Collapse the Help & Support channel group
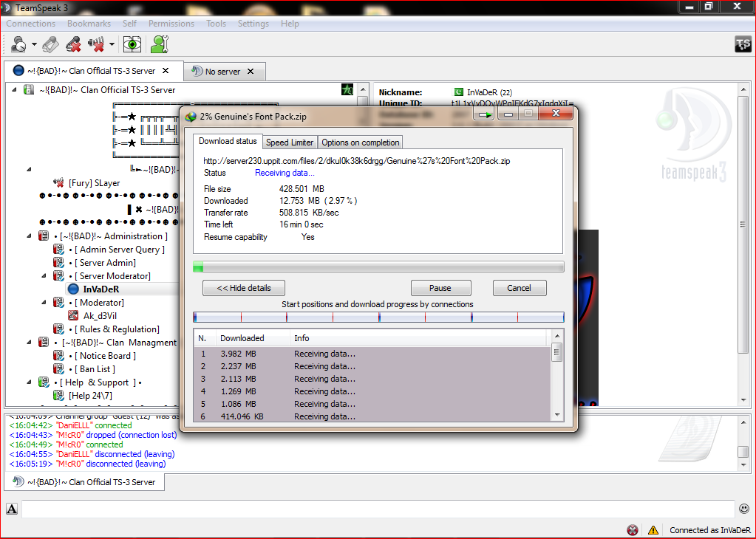 (x=29, y=382)
